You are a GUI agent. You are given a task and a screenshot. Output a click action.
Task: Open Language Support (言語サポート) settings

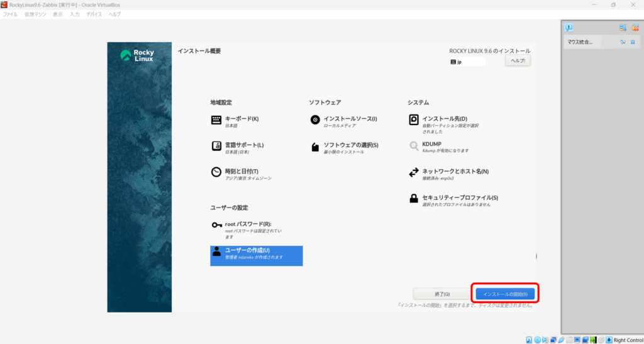(237, 148)
